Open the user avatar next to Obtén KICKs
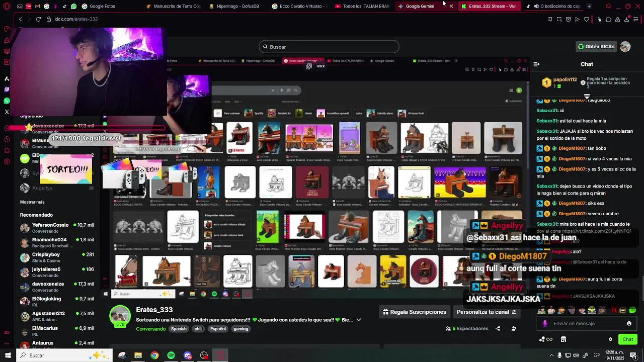 [625, 47]
